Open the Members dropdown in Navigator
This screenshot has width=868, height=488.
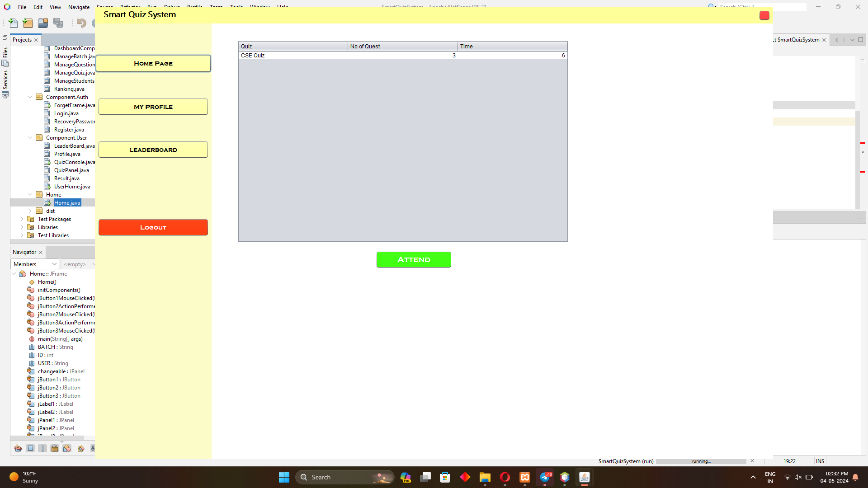click(35, 264)
